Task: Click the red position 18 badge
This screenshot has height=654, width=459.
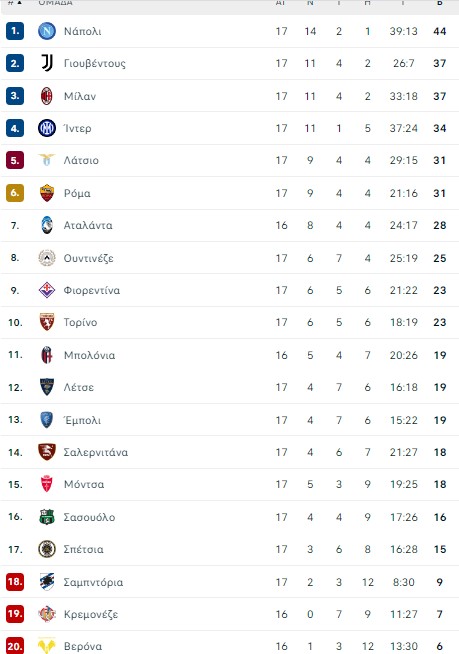Action: tap(15, 582)
